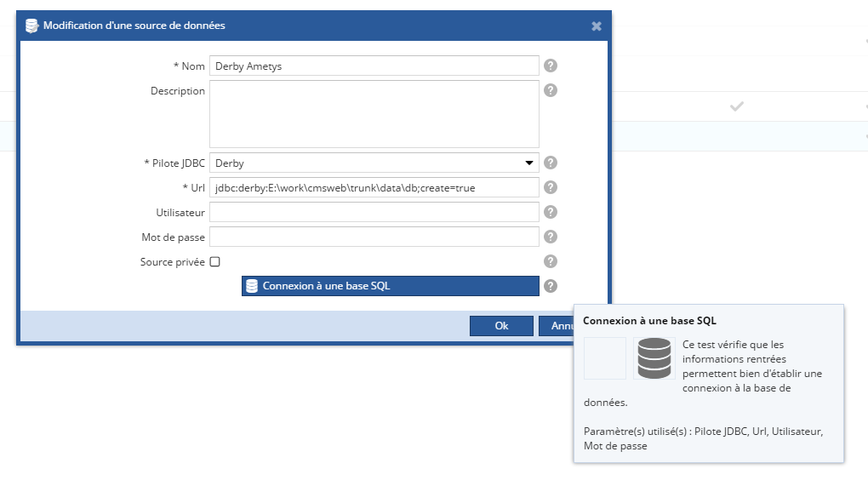Click help icon next to Source privée
This screenshot has width=868, height=486.
pyautogui.click(x=551, y=261)
